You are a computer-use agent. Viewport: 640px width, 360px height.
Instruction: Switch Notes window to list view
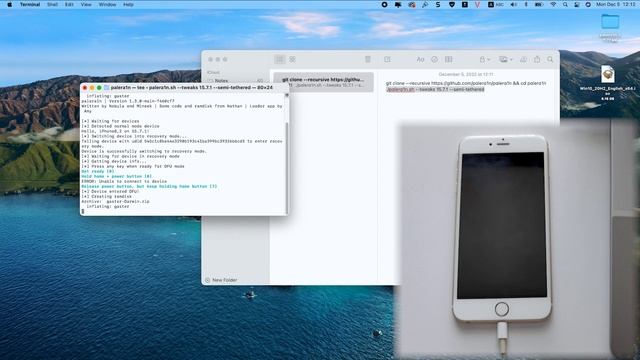(280, 60)
